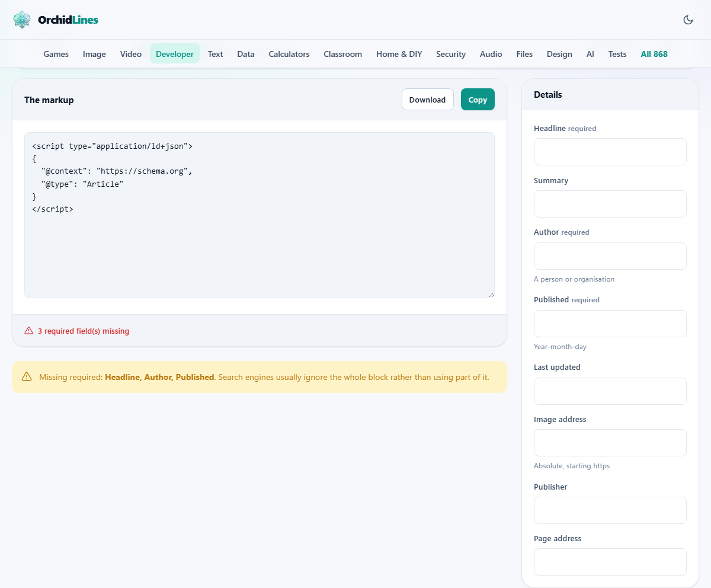Viewport: 711px width, 588px height.
Task: Focus the Last updated input field
Action: point(610,391)
